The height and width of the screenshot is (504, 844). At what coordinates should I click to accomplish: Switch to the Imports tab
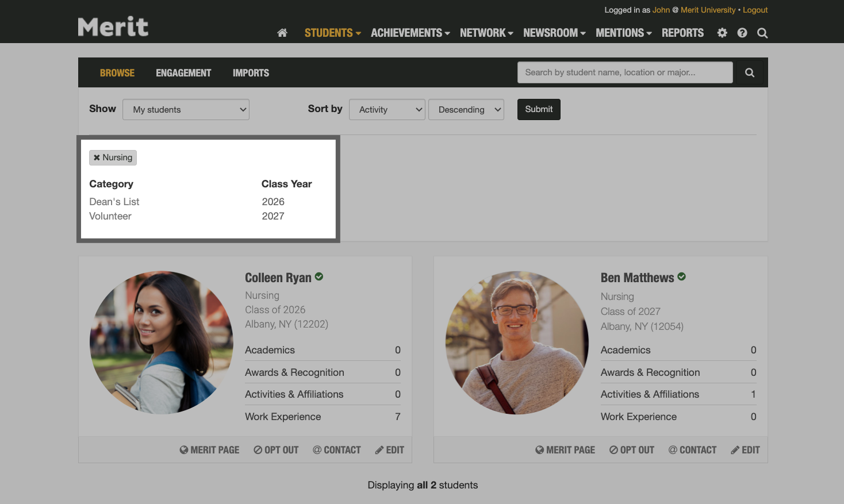point(251,73)
